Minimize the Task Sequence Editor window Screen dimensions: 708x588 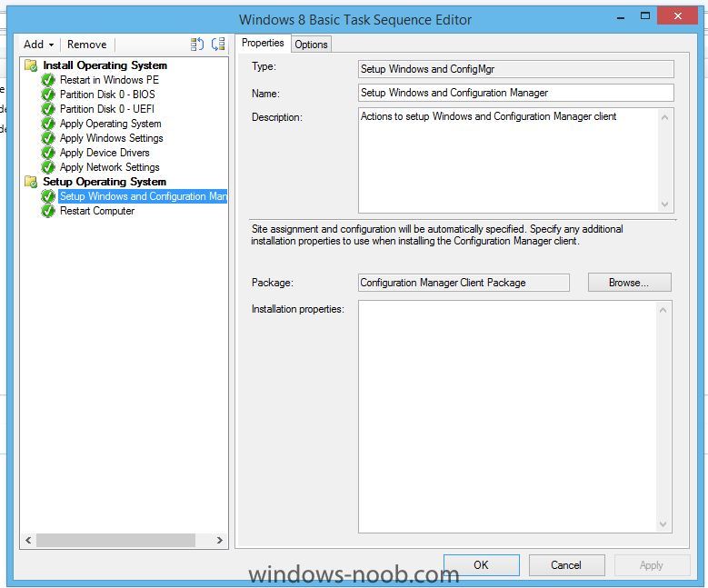point(621,17)
